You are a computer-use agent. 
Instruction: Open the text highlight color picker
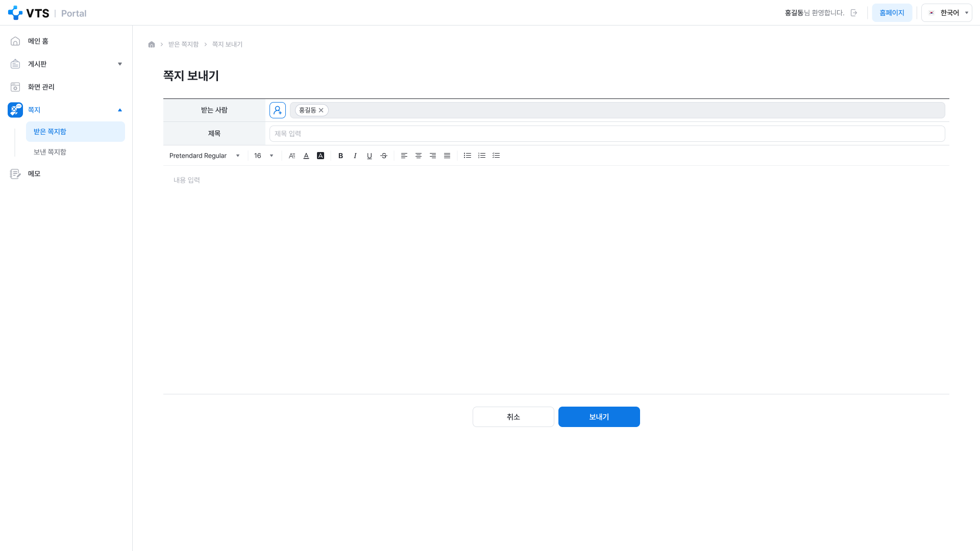[321, 156]
